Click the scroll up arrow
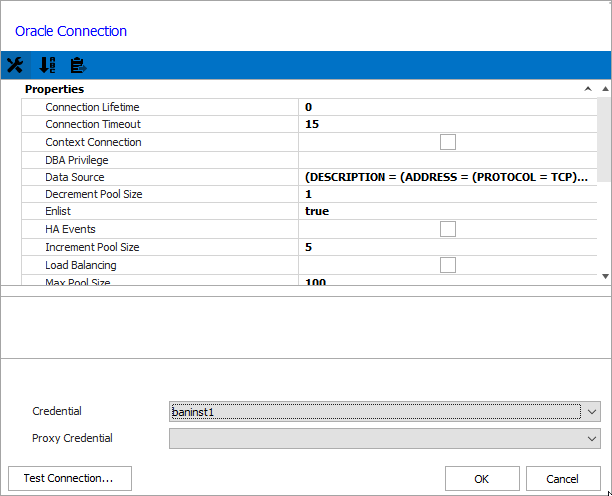 (x=605, y=89)
